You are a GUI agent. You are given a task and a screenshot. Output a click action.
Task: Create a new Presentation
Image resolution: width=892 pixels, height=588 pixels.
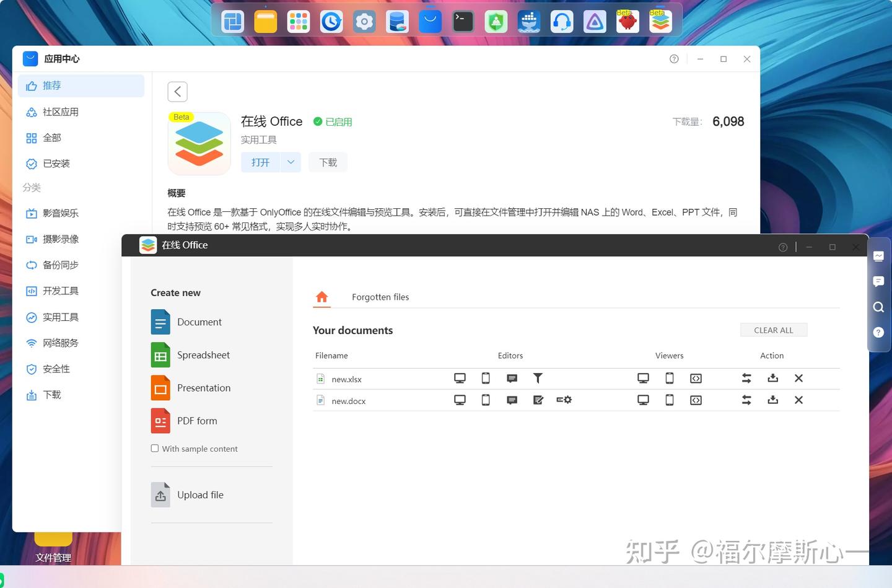pos(191,388)
